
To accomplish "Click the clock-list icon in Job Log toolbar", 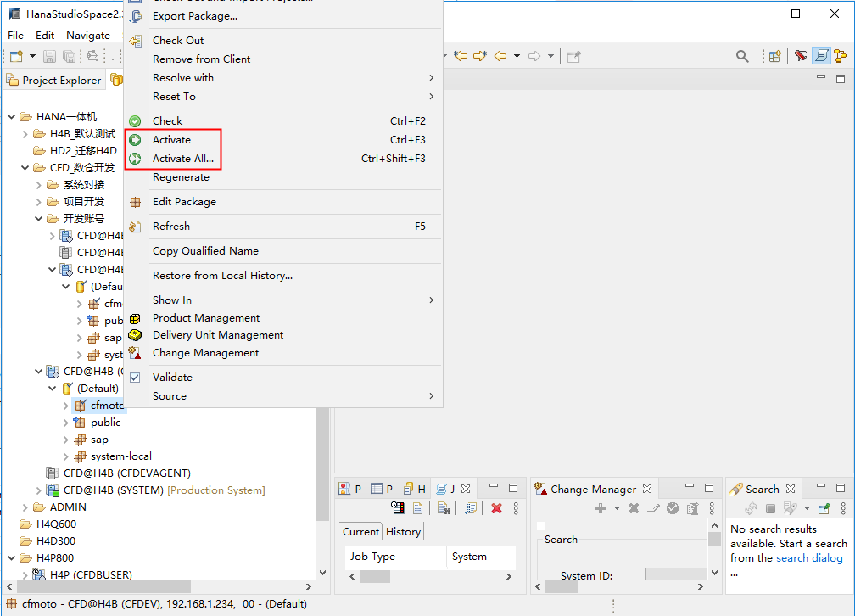I will 398,508.
